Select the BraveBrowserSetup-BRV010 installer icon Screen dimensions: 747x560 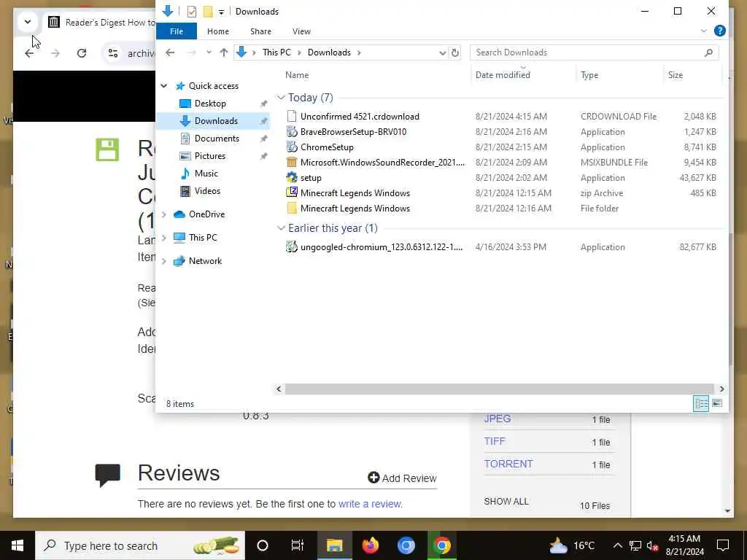coord(292,131)
